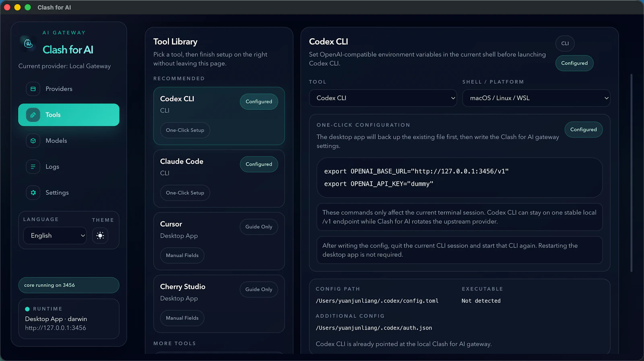Click the auth.json additional config path

(374, 328)
